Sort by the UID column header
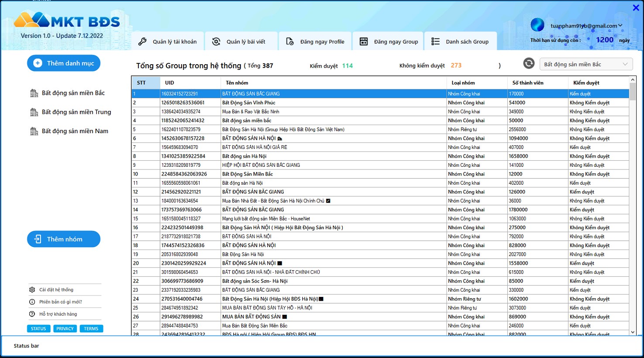The image size is (644, 358). (x=190, y=83)
